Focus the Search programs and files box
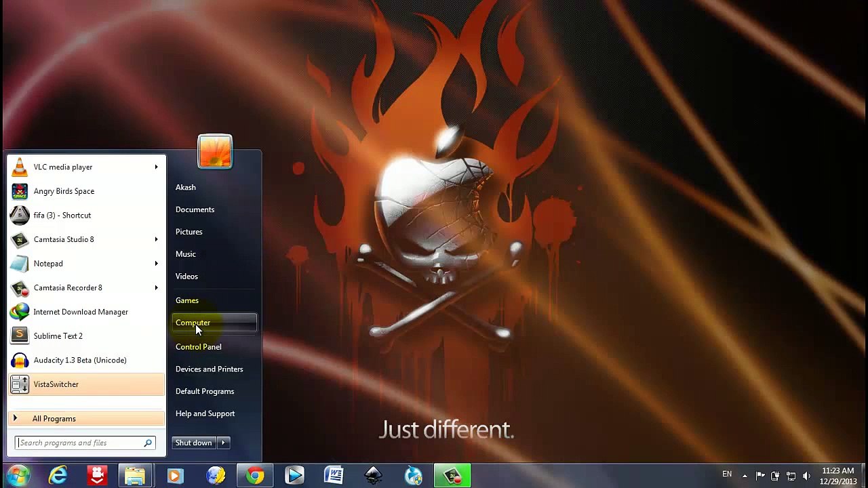Viewport: 868px width, 488px height. coord(85,443)
